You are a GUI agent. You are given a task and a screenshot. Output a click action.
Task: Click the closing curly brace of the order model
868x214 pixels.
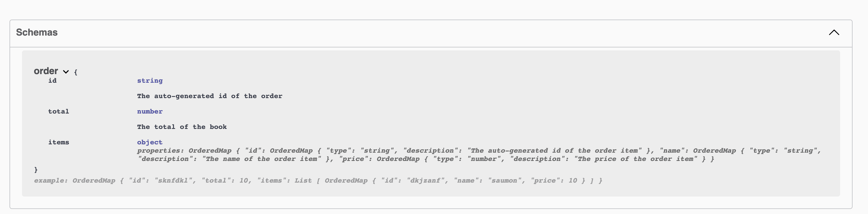36,170
